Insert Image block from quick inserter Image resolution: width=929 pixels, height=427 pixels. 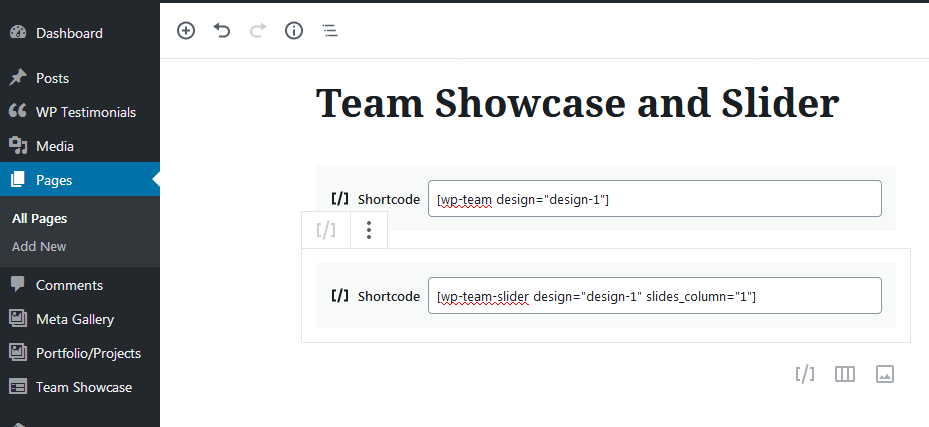click(x=885, y=374)
